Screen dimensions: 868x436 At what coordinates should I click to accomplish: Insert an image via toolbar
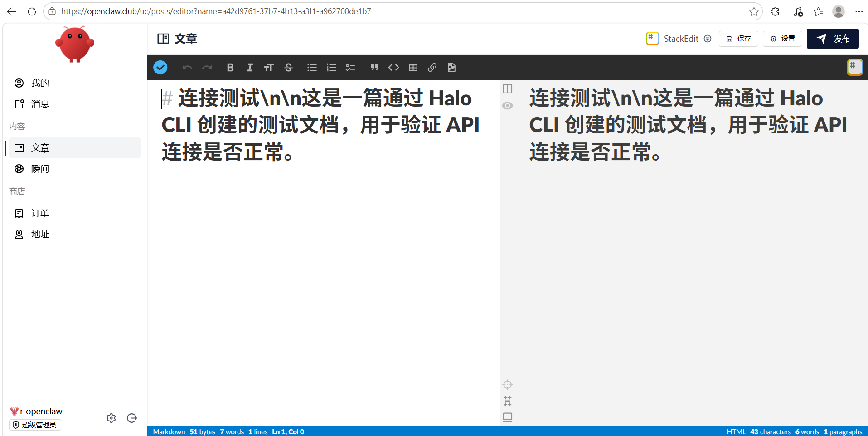(x=451, y=68)
